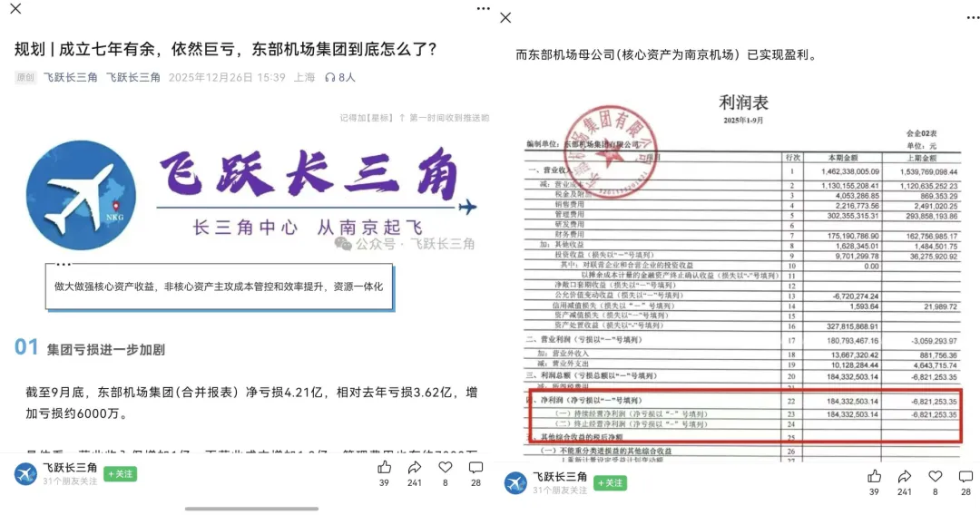The image size is (980, 515).
Task: Select the 01 集团亏损进一步加剧 heading
Action: click(89, 348)
